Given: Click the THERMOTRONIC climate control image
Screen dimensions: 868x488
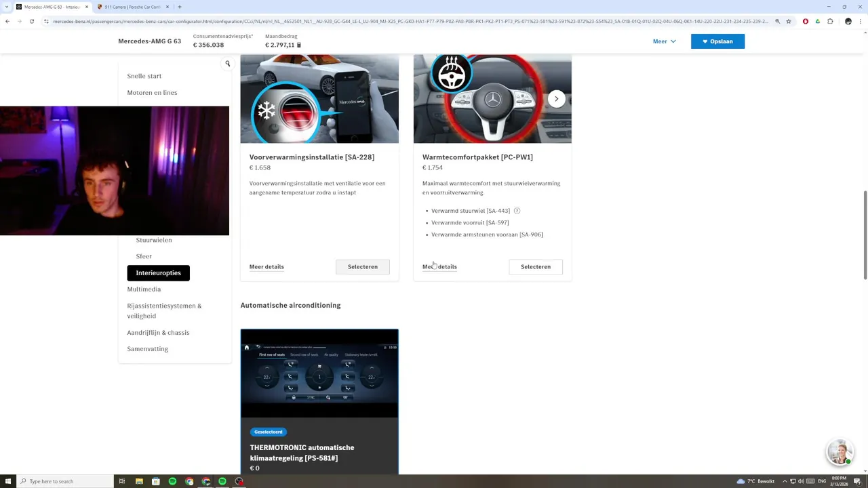Looking at the screenshot, I should [319, 373].
